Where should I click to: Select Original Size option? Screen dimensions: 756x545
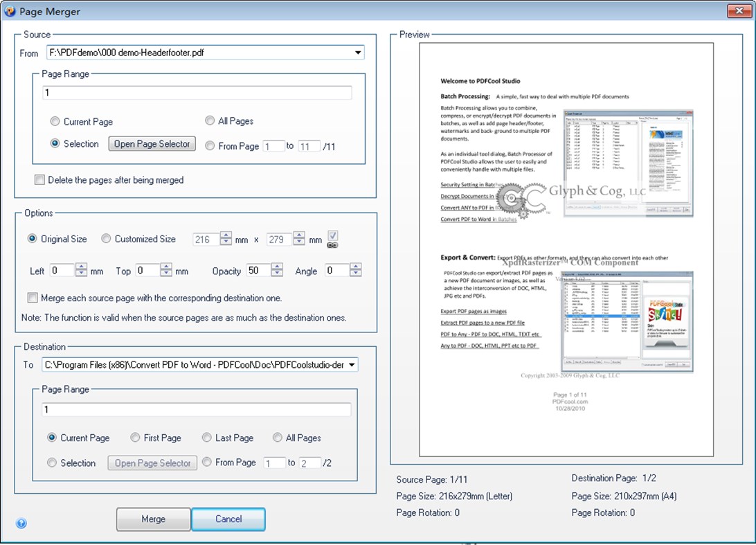[x=33, y=239]
